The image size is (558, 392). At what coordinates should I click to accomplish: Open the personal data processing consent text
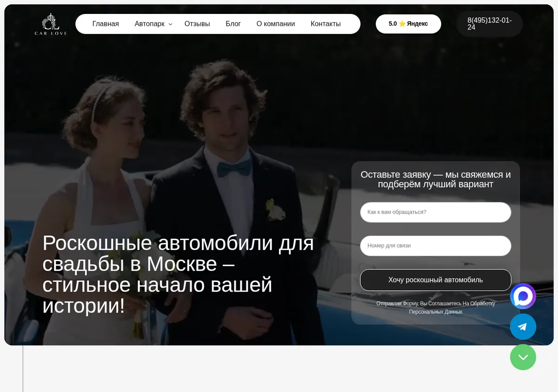(x=436, y=307)
